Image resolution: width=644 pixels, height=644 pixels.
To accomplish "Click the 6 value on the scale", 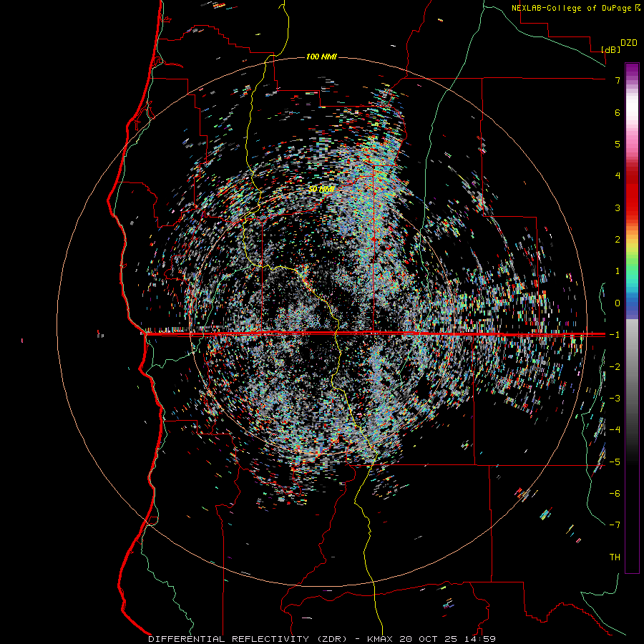I will 618,112.
